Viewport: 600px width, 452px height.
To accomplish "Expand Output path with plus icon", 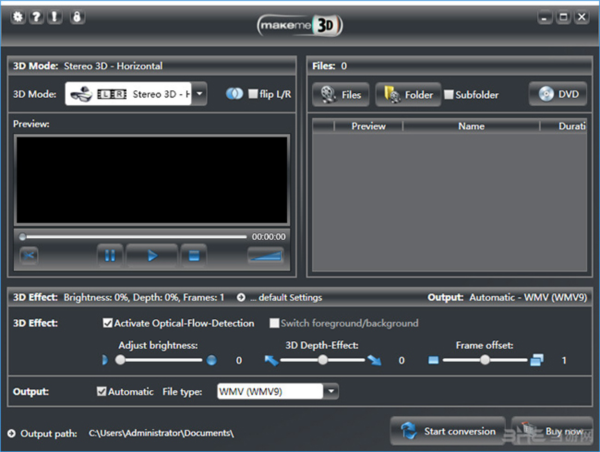I will tap(11, 433).
